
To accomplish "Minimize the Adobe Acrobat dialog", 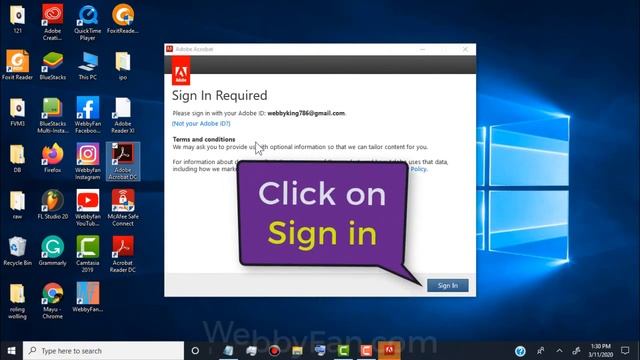I will click(x=422, y=49).
